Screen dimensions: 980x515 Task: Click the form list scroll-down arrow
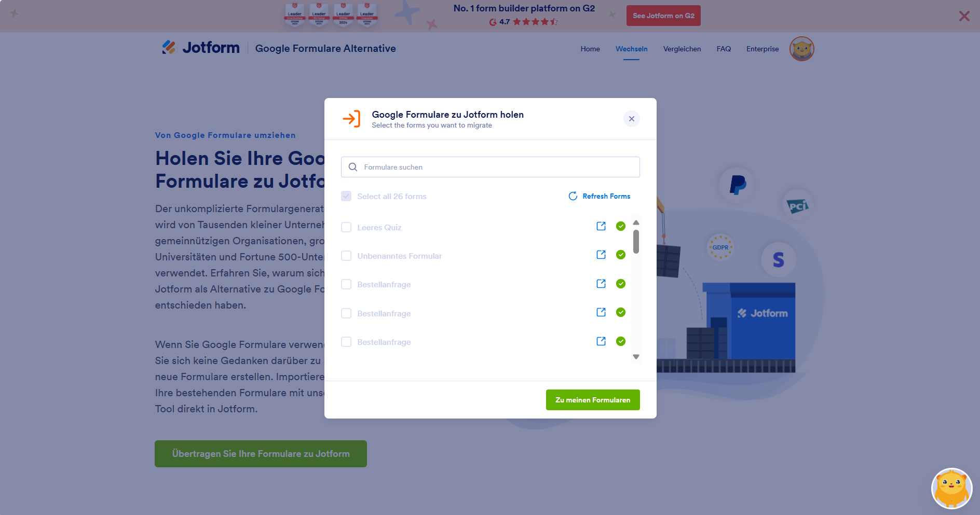pyautogui.click(x=636, y=357)
